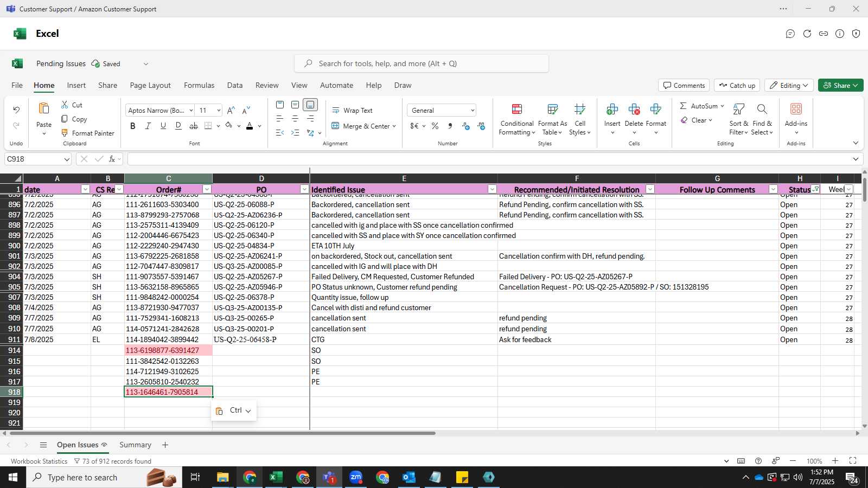868x488 pixels.
Task: Click the Strikethrough icon
Action: (x=194, y=126)
